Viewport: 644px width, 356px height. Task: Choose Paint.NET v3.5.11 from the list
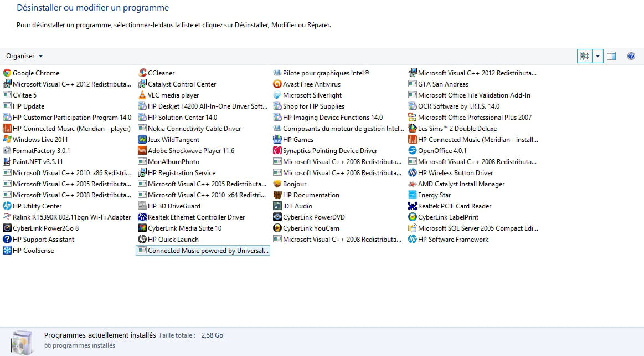[x=37, y=162]
